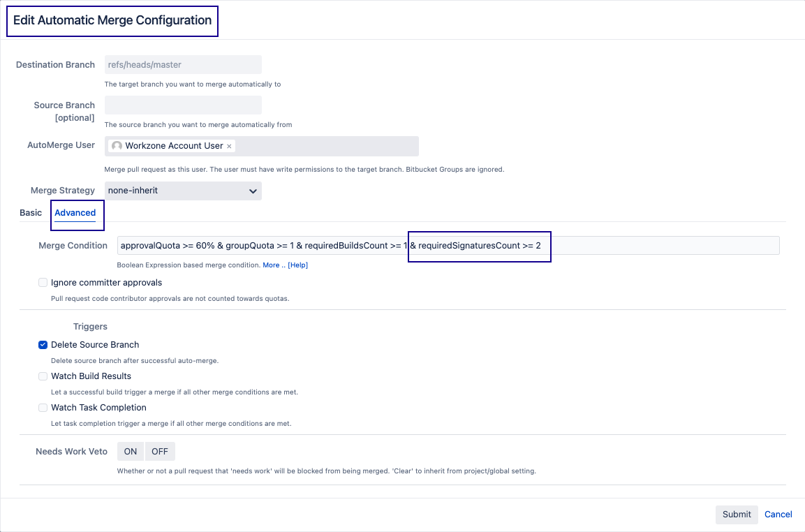This screenshot has width=805, height=532.
Task: Switch to the Advanced tab
Action: click(75, 213)
